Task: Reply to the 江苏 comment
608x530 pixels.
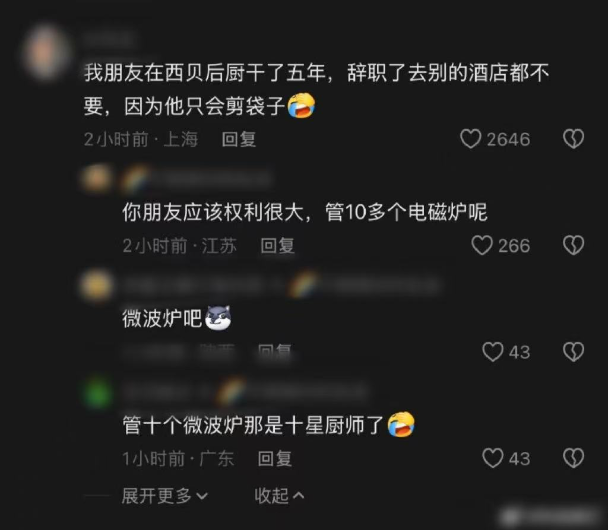Action: pos(278,246)
